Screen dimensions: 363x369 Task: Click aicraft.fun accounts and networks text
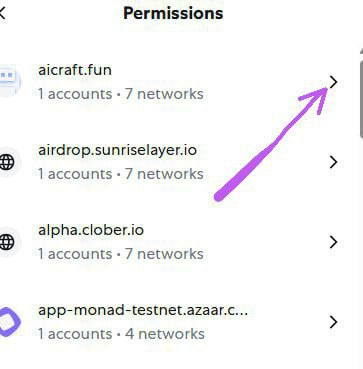121,94
